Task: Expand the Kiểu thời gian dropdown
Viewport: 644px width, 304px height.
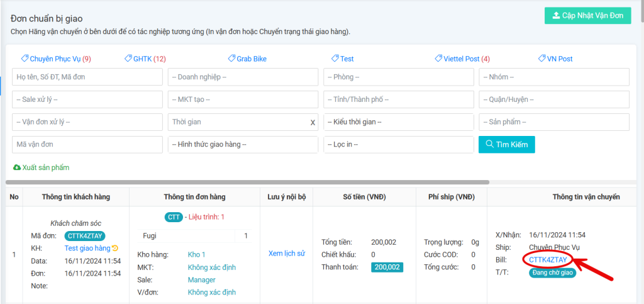Action: click(x=399, y=122)
